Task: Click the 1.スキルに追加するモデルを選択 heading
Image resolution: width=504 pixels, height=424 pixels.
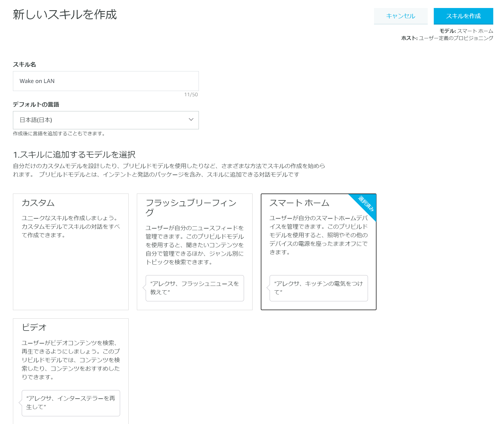Action: point(74,155)
